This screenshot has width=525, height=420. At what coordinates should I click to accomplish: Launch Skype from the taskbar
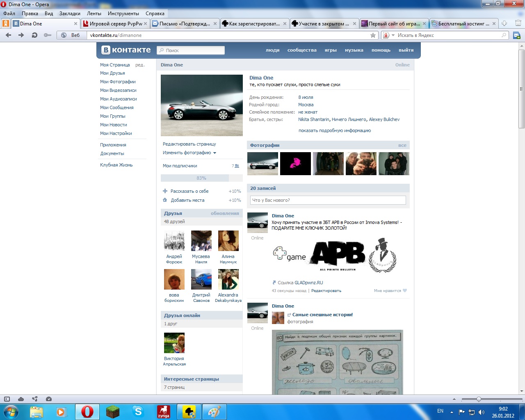(x=138, y=411)
